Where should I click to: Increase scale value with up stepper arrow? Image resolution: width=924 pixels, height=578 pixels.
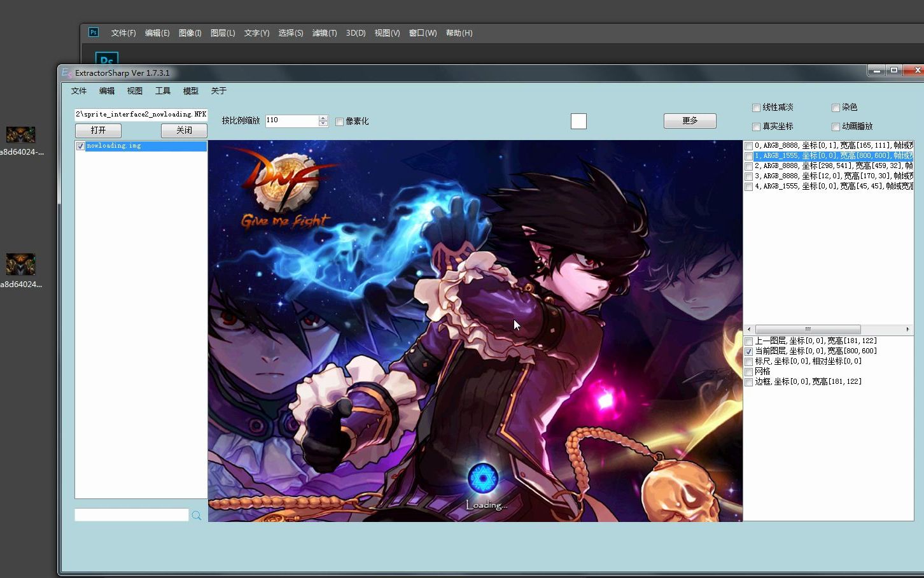[x=323, y=118]
